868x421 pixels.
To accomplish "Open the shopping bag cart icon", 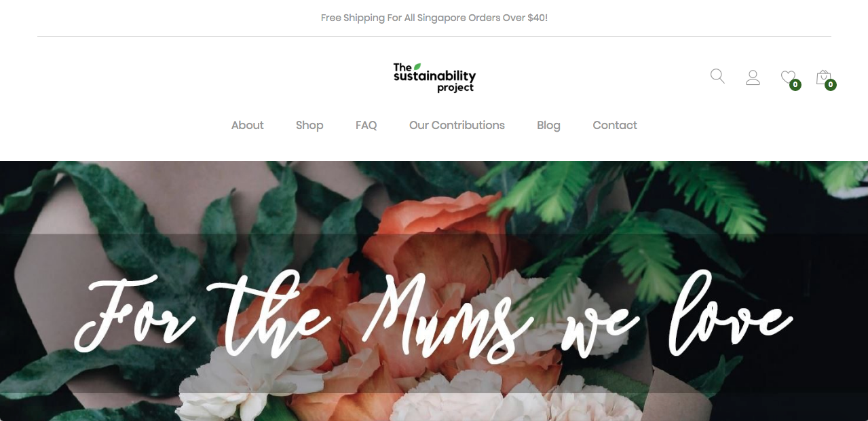I will pyautogui.click(x=823, y=77).
